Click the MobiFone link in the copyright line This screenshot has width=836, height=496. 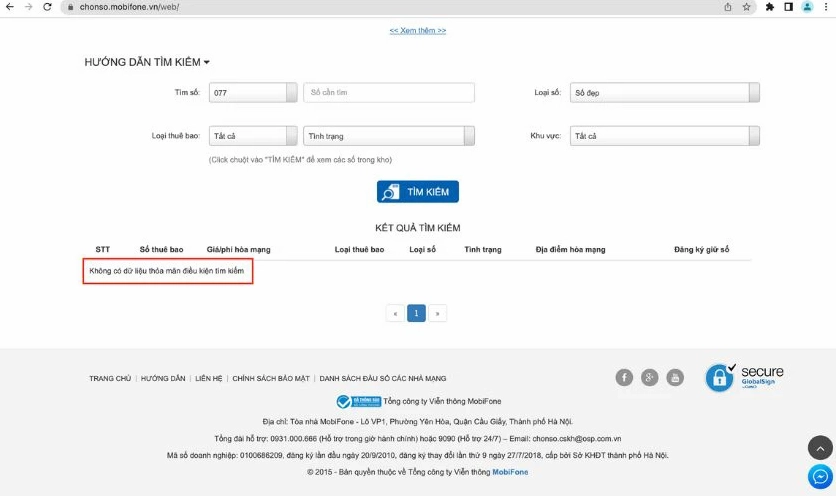510,472
